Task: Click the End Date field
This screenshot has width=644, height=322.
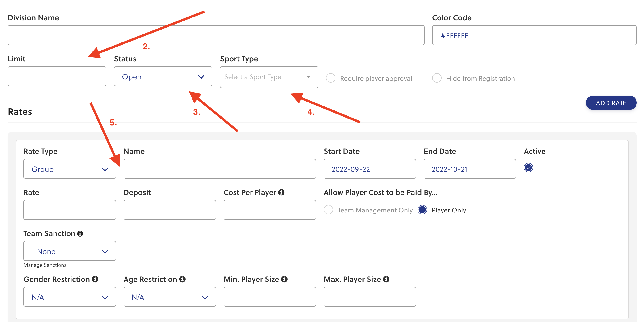Action: pyautogui.click(x=470, y=169)
